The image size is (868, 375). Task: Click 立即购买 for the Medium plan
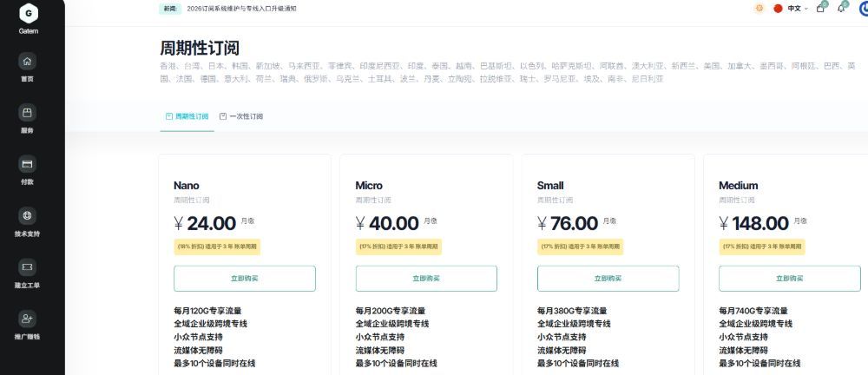pos(790,279)
